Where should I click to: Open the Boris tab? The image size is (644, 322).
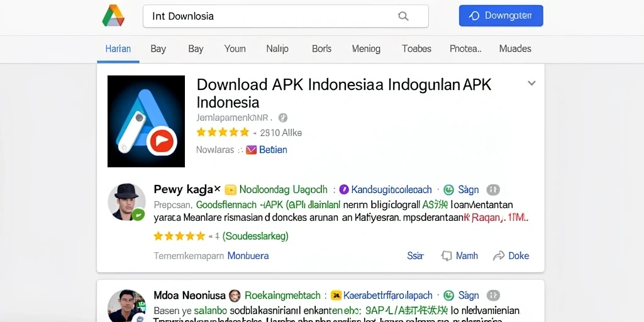coord(321,49)
